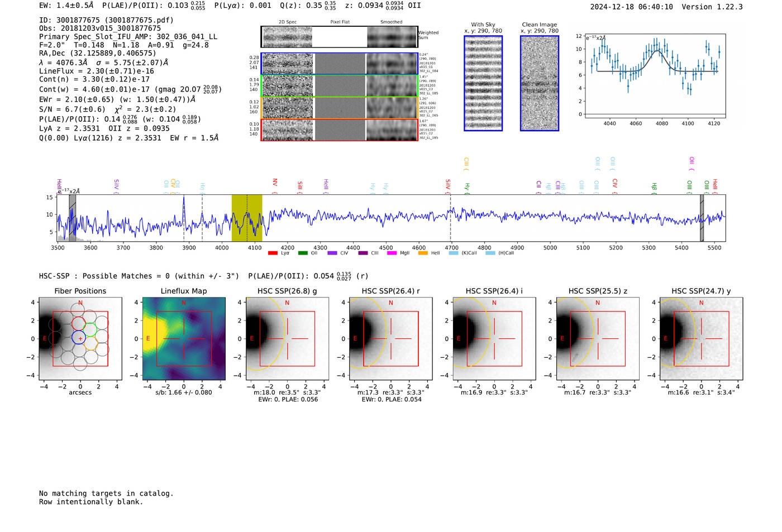782x532 pixels.
Task: Open the Clean Image cutout
Action: click(540, 83)
